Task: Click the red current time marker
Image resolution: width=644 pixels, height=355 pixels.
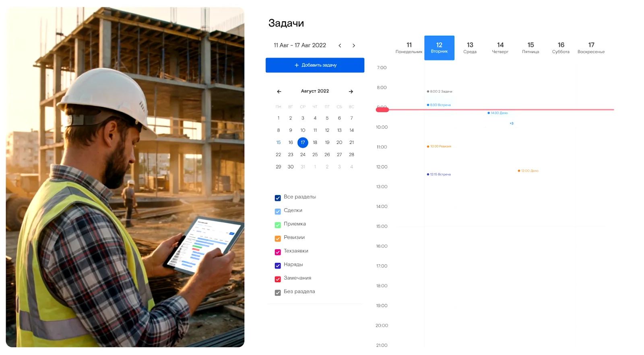Action: coord(382,109)
